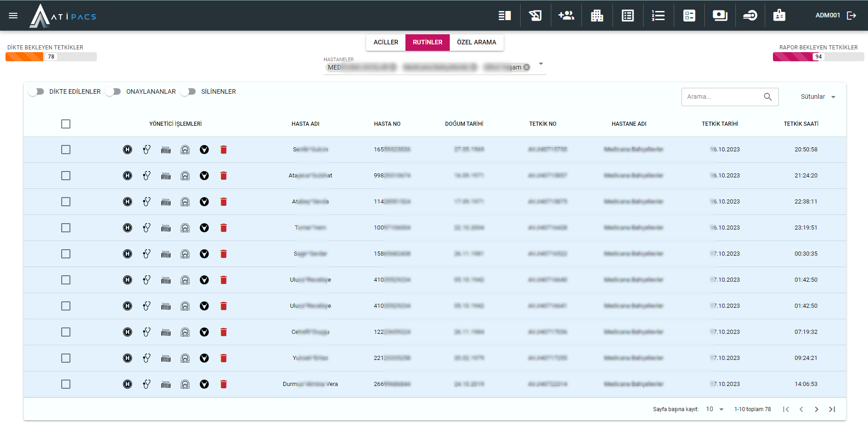Open the boxed list icon in top bar

point(628,16)
